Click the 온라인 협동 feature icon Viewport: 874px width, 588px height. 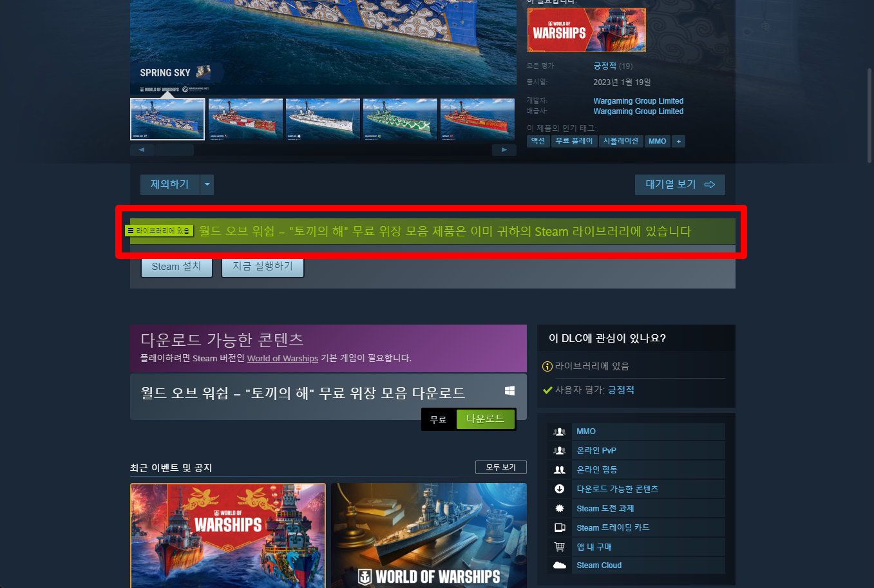coord(560,470)
